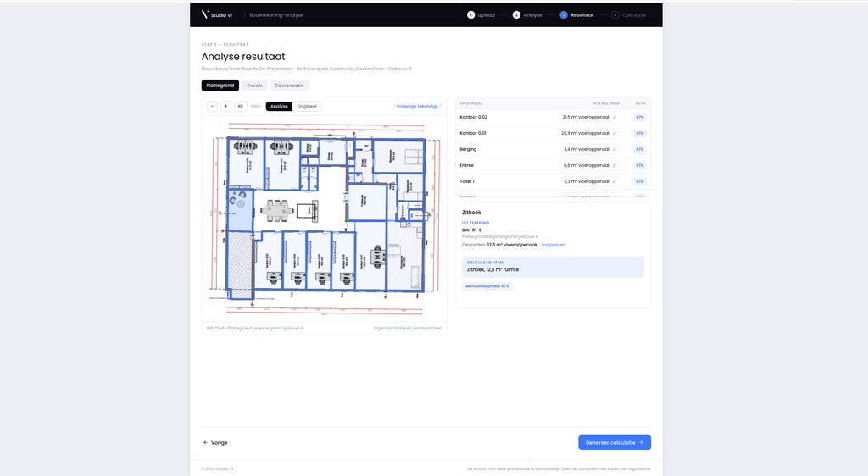Select the Gevels tab
The height and width of the screenshot is (476, 868).
tap(254, 86)
